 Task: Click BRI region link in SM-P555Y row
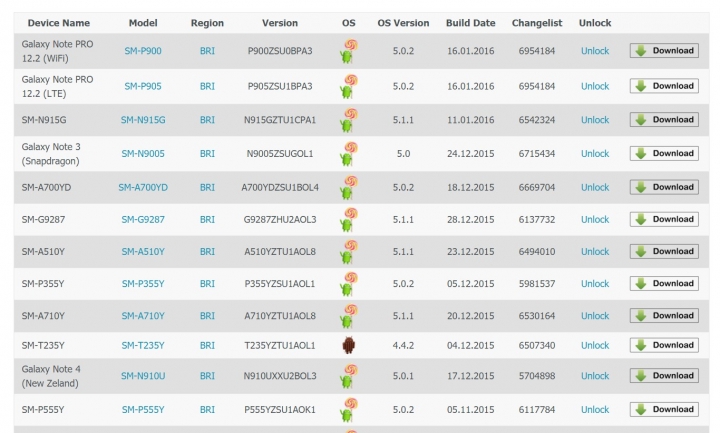pos(207,410)
